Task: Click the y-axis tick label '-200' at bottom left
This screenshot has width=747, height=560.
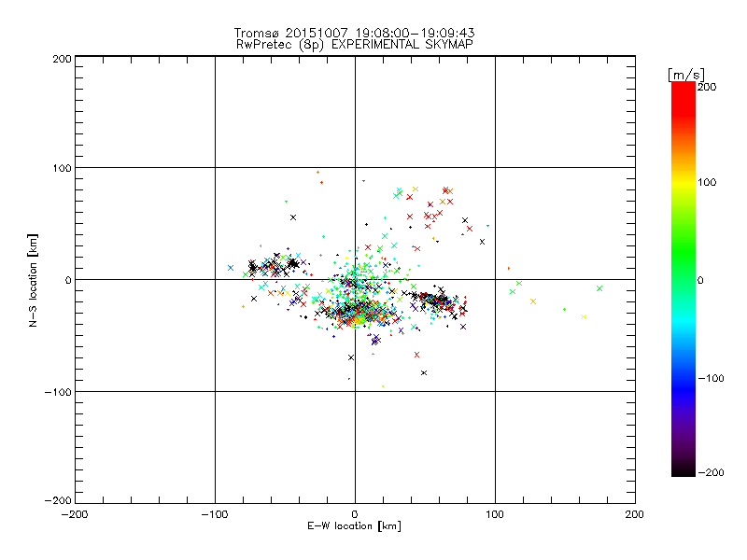Action: (58, 500)
